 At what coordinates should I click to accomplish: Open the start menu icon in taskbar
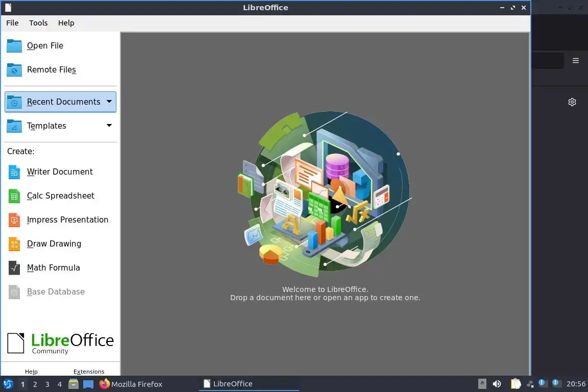8,384
